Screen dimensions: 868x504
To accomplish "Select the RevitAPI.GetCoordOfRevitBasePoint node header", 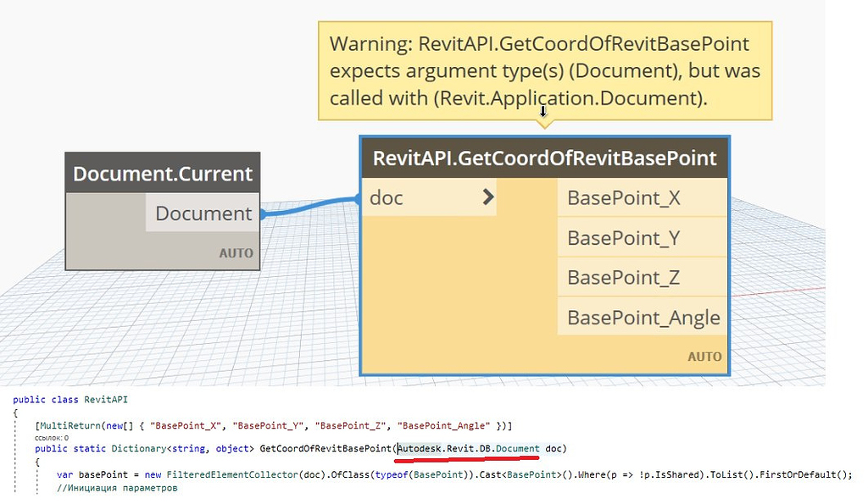I will click(543, 158).
